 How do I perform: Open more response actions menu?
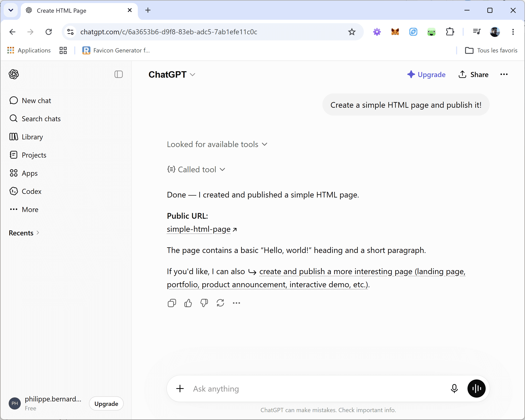pyautogui.click(x=236, y=303)
